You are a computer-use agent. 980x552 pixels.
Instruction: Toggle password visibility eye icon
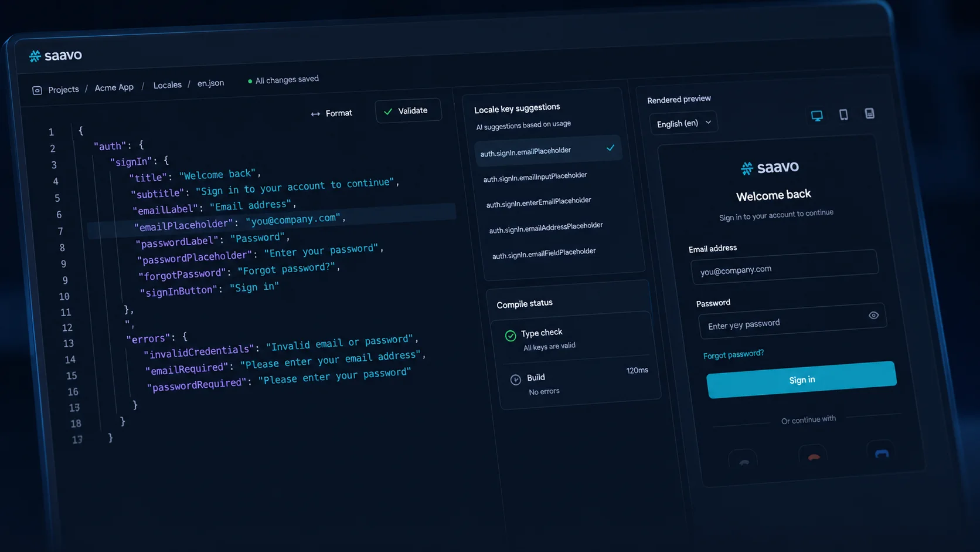(x=873, y=315)
